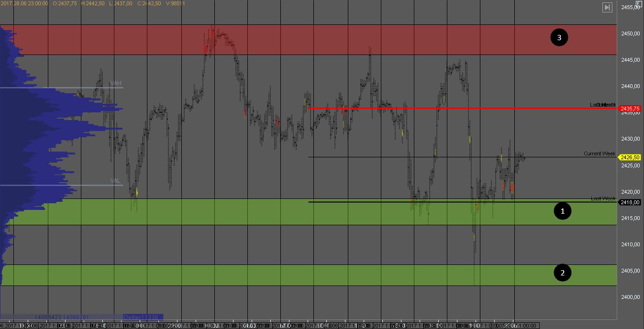Click the black circle marker numbered 2

point(562,273)
